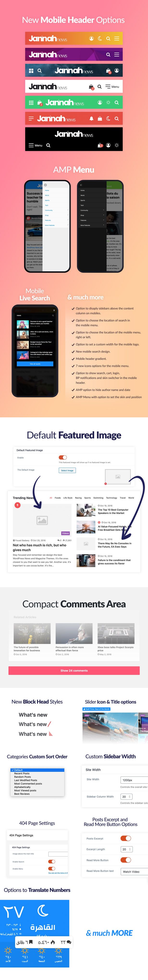The image size is (148, 980).
Task: Switch to dark mode via moon icon in the orange header
Action: [x=100, y=38]
